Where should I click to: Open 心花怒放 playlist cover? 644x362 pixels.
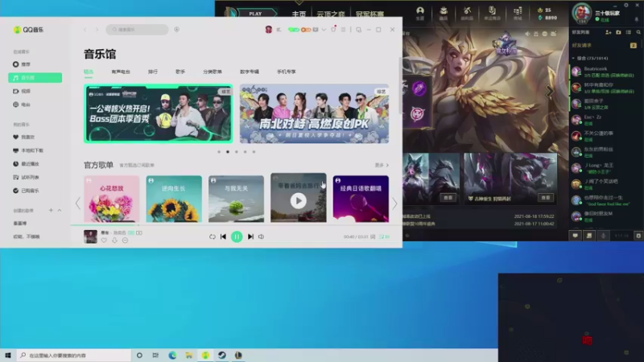coord(112,199)
